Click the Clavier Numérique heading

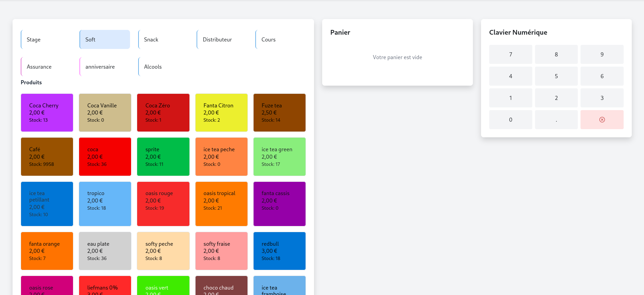pyautogui.click(x=518, y=32)
